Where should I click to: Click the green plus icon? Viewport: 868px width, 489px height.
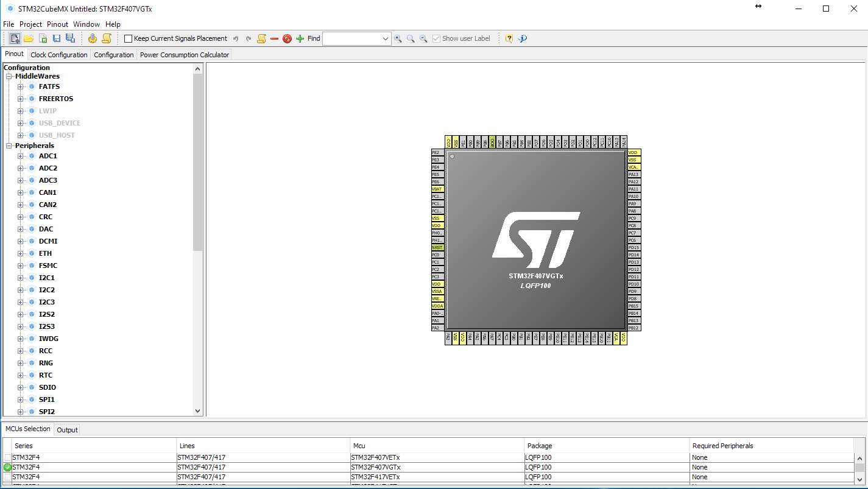(x=300, y=38)
